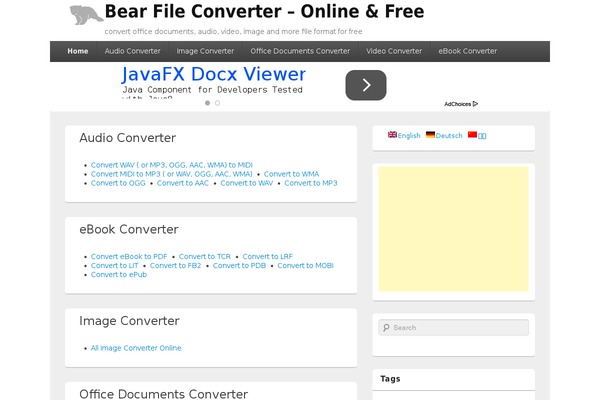Click the Bear File Converter site title
The height and width of the screenshot is (400, 600).
(x=264, y=11)
